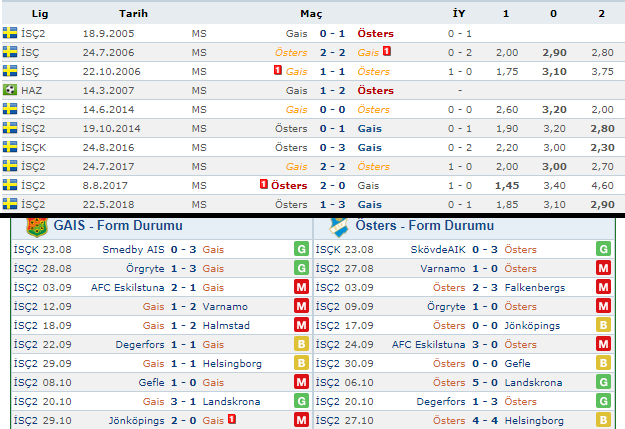Click the 5 - 0 score of Östers vs Landskrona
The width and height of the screenshot is (625, 429).
pyautogui.click(x=485, y=382)
